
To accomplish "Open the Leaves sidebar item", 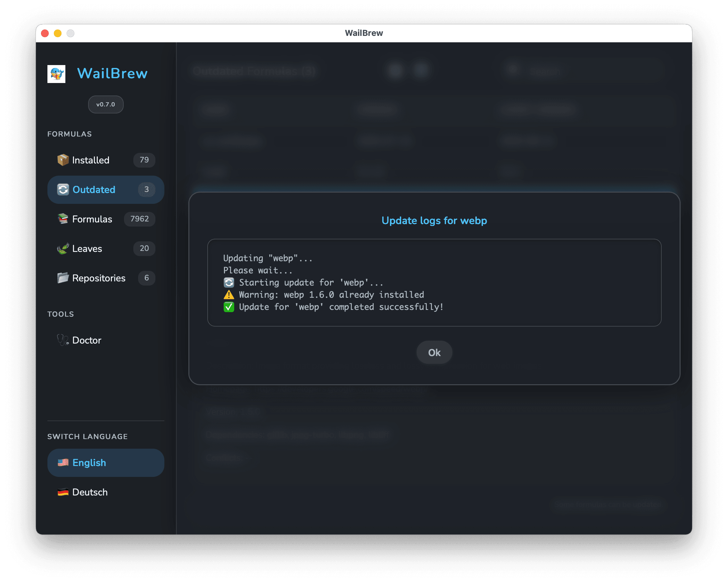I will 106,248.
